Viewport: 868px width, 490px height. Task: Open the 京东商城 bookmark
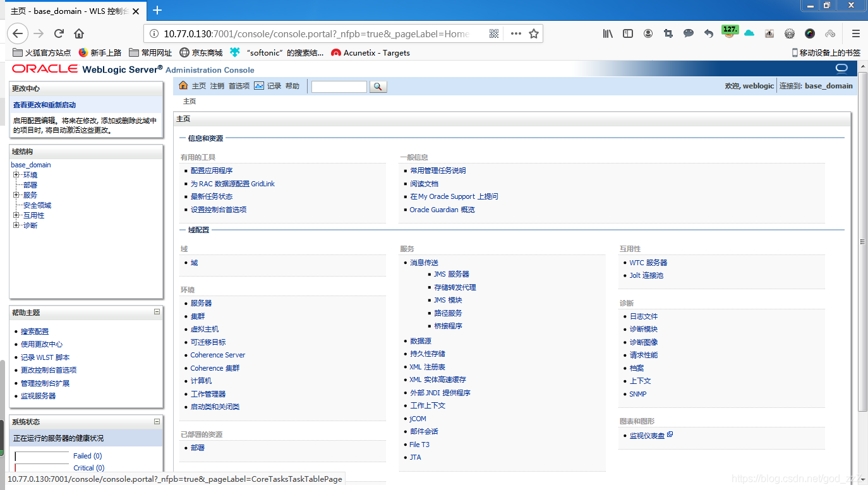pos(202,53)
